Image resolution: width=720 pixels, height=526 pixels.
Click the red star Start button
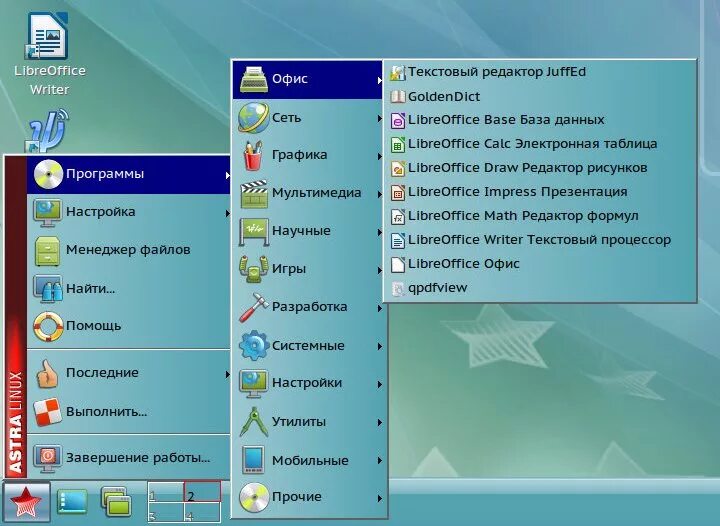tap(26, 502)
